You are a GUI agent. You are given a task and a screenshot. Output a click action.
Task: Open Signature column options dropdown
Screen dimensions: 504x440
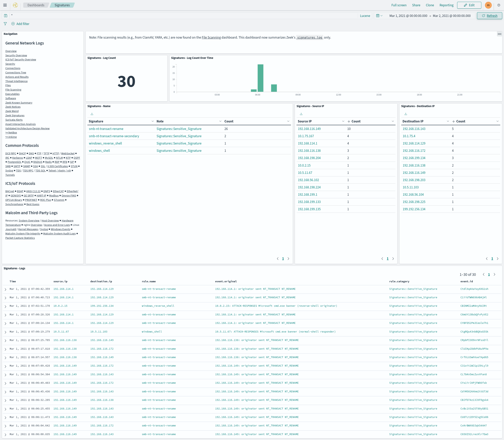click(x=152, y=121)
